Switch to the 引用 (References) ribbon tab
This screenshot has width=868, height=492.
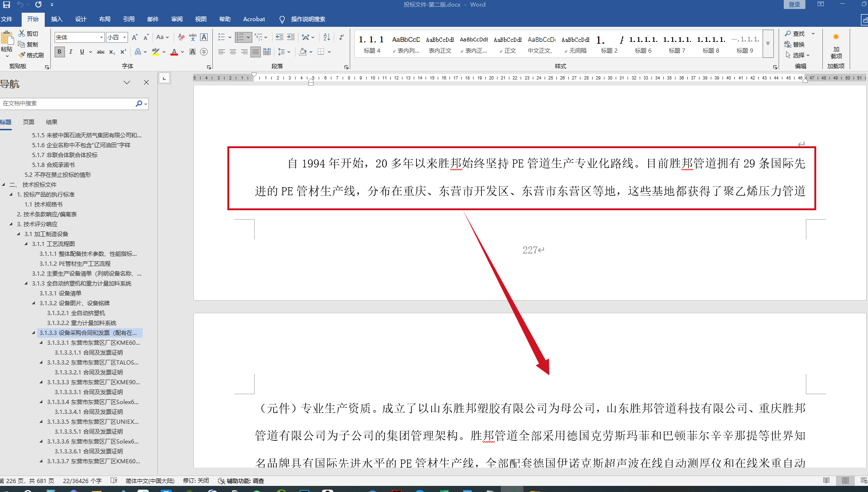129,19
